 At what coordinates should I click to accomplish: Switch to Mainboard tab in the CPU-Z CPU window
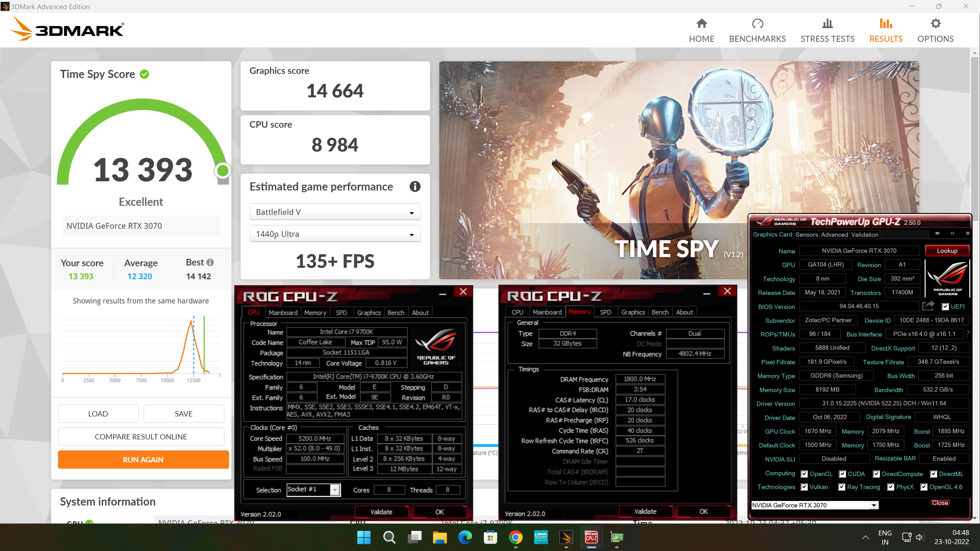(x=283, y=312)
